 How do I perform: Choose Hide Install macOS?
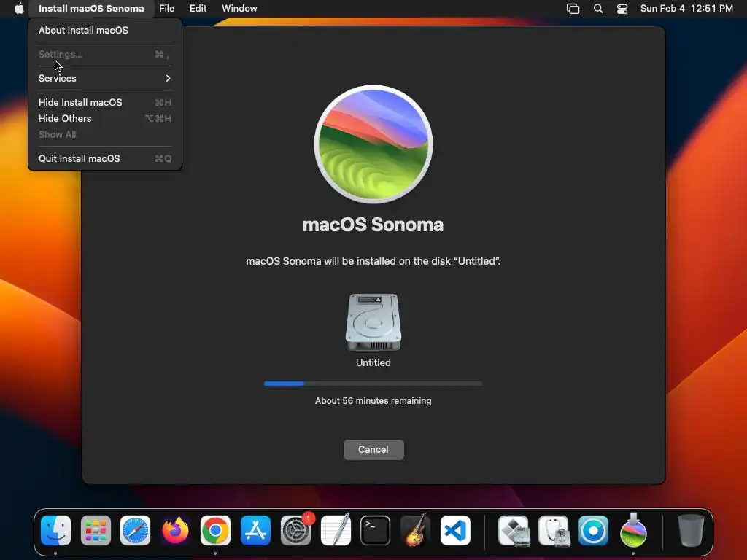click(x=105, y=102)
